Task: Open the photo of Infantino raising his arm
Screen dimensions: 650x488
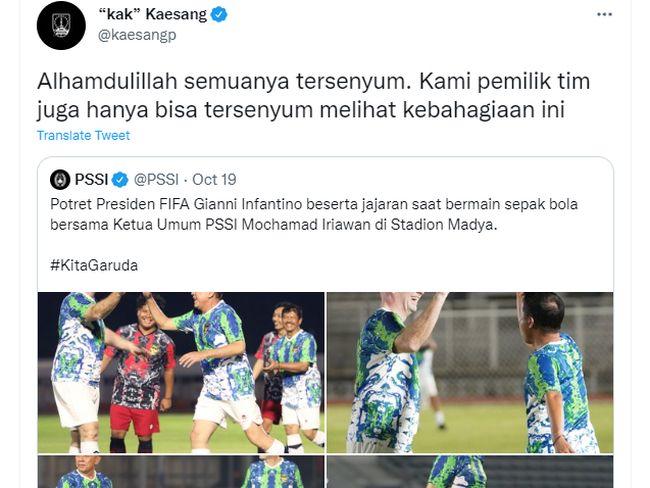Action: (470, 373)
